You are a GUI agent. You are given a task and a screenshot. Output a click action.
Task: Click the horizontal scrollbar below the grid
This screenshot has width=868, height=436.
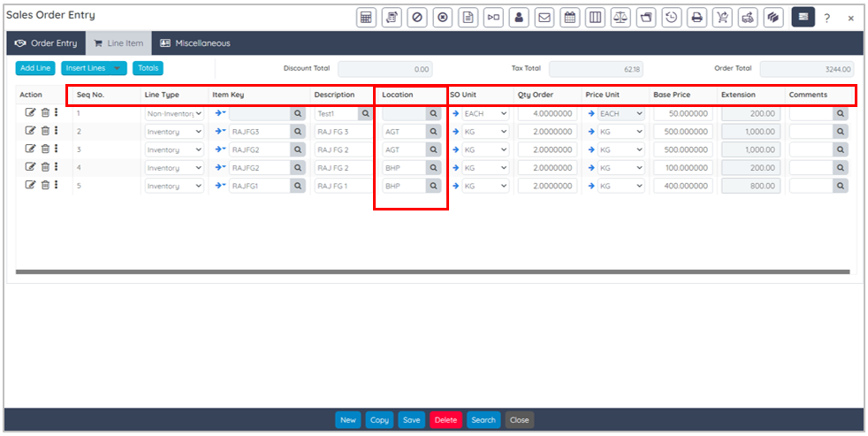(x=432, y=272)
